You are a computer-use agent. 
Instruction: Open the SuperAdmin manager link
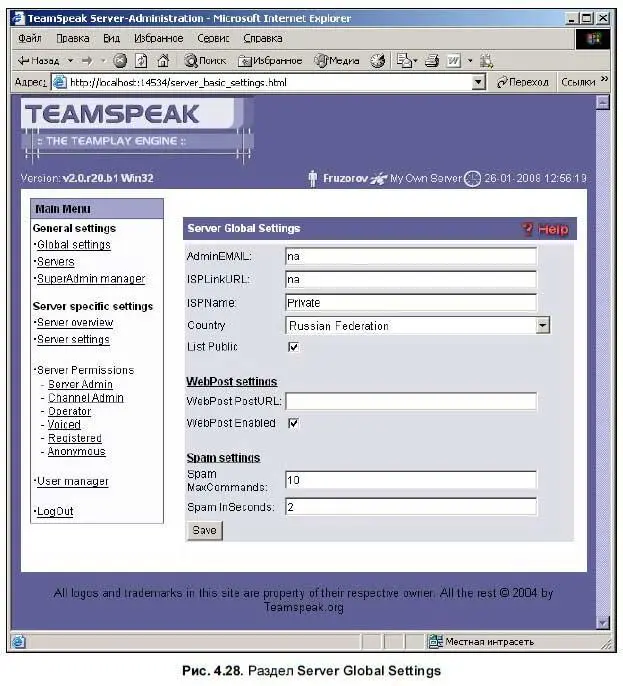click(x=91, y=279)
